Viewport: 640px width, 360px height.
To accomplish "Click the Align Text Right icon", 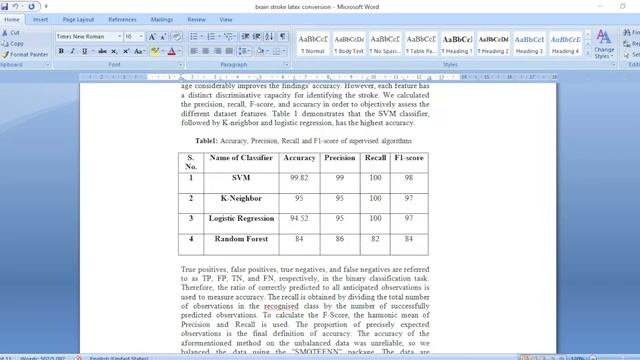I will 218,51.
